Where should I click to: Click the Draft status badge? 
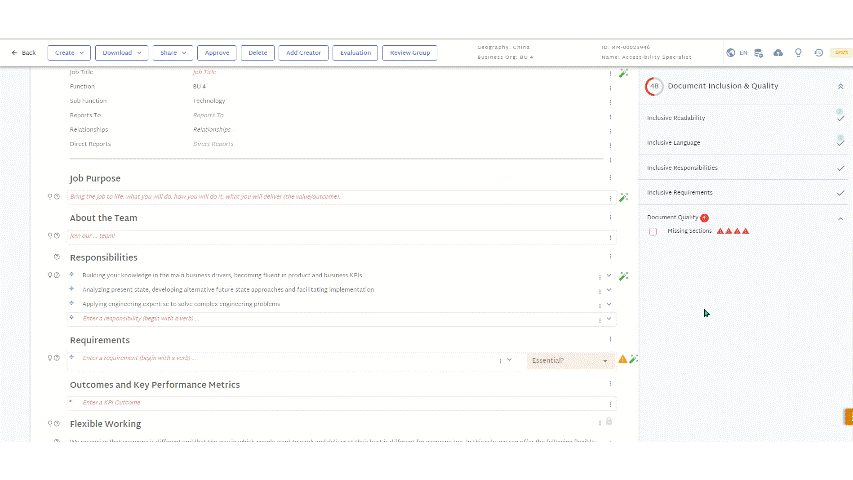tap(842, 53)
